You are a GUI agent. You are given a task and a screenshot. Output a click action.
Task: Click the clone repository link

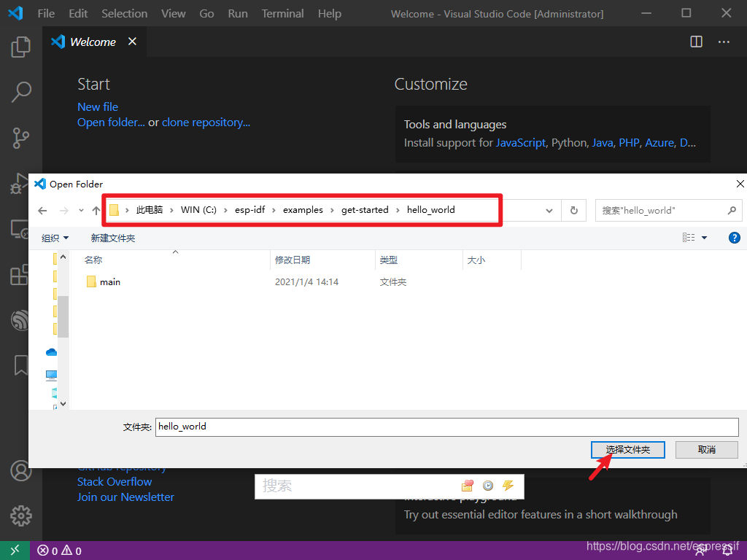[206, 122]
